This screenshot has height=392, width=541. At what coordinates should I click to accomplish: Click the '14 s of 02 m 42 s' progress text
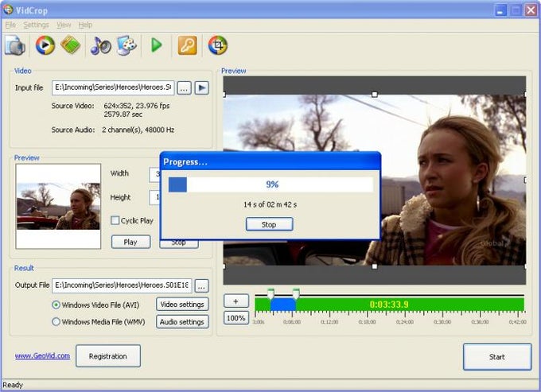(270, 204)
